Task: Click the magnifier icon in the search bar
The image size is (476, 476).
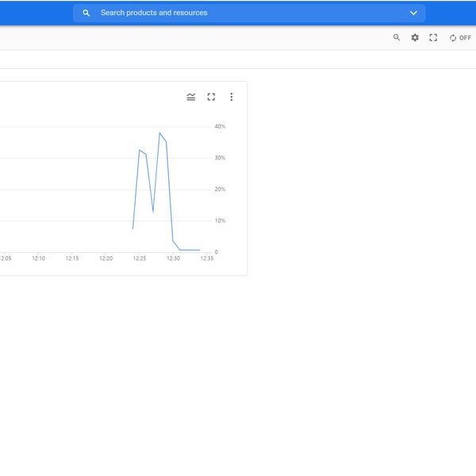Action: tap(86, 13)
